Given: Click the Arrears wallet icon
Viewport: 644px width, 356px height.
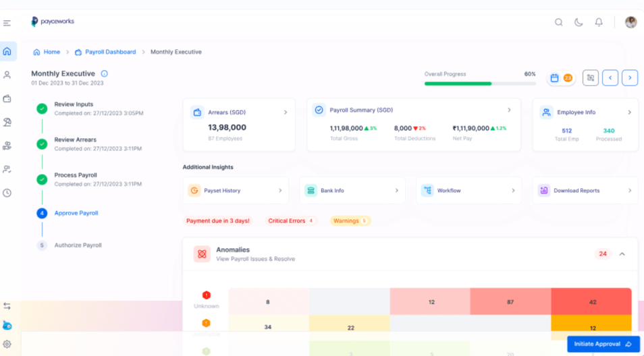Looking at the screenshot, I should click(x=197, y=113).
